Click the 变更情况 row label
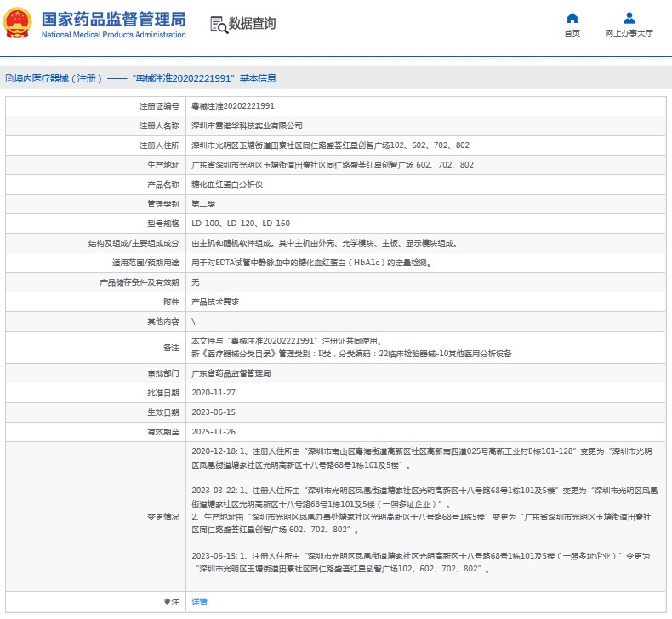Image resolution: width=672 pixels, height=619 pixels. coord(162,517)
